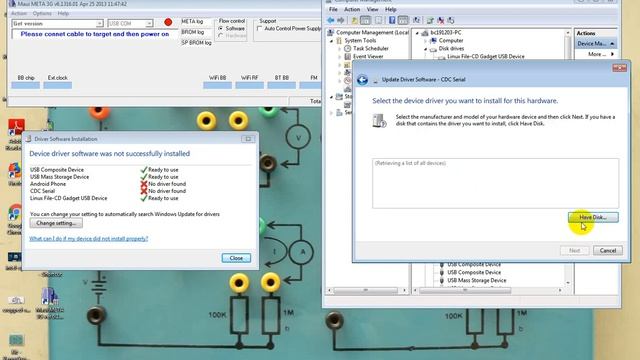Close the Driver Software Installation dialog with Close button

(x=236, y=258)
